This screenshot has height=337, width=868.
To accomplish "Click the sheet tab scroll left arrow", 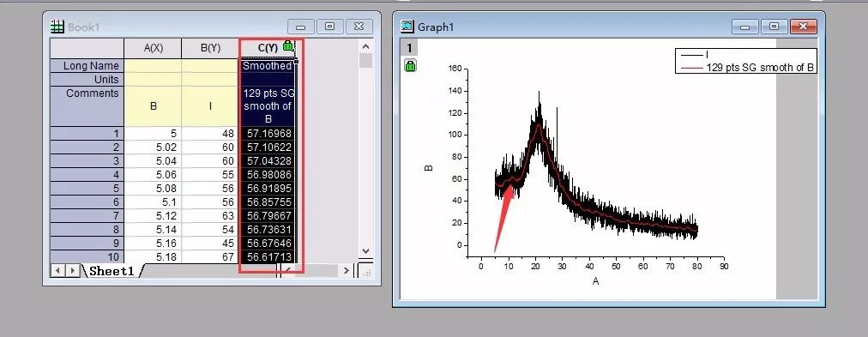I will [x=57, y=271].
